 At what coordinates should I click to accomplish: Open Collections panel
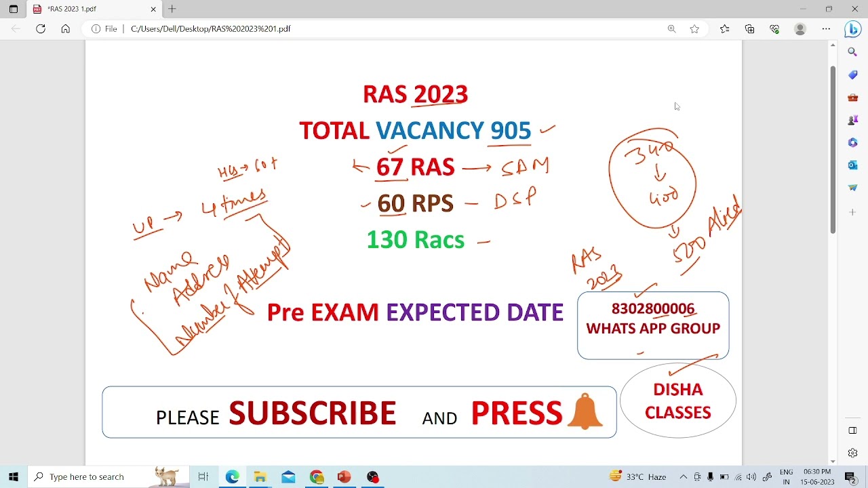tap(749, 28)
